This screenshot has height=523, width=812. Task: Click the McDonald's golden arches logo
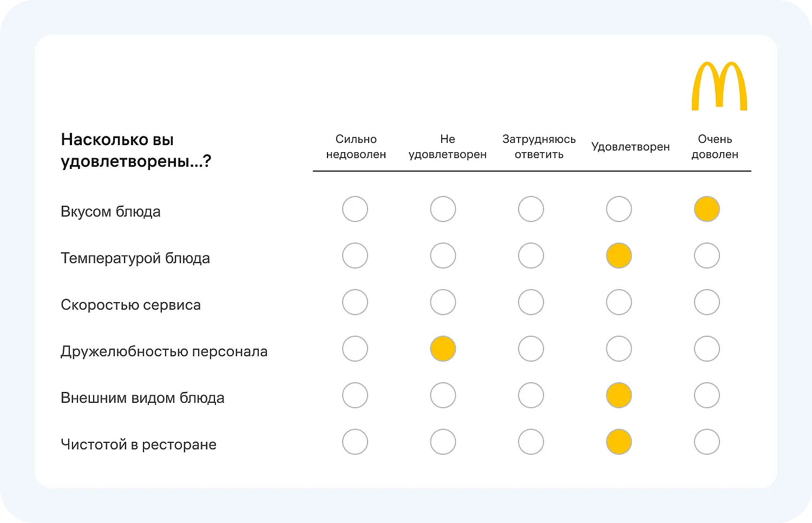coord(721,85)
